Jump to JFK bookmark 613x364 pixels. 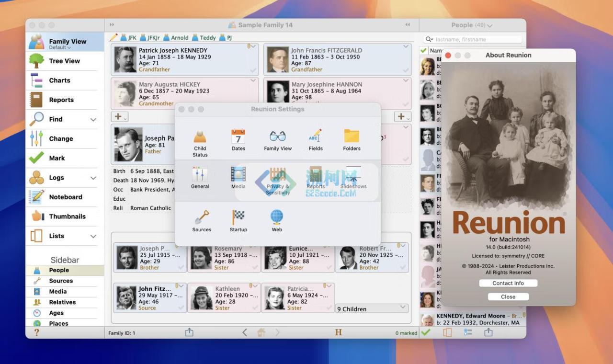click(x=128, y=37)
